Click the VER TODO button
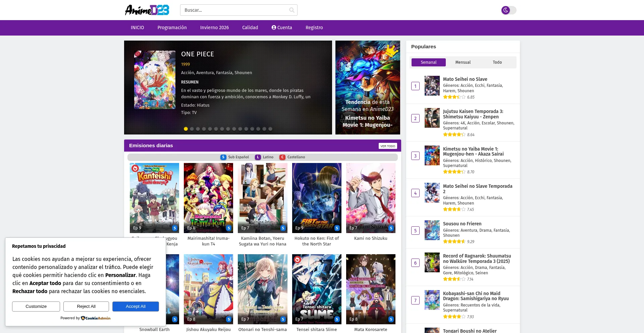 388,146
